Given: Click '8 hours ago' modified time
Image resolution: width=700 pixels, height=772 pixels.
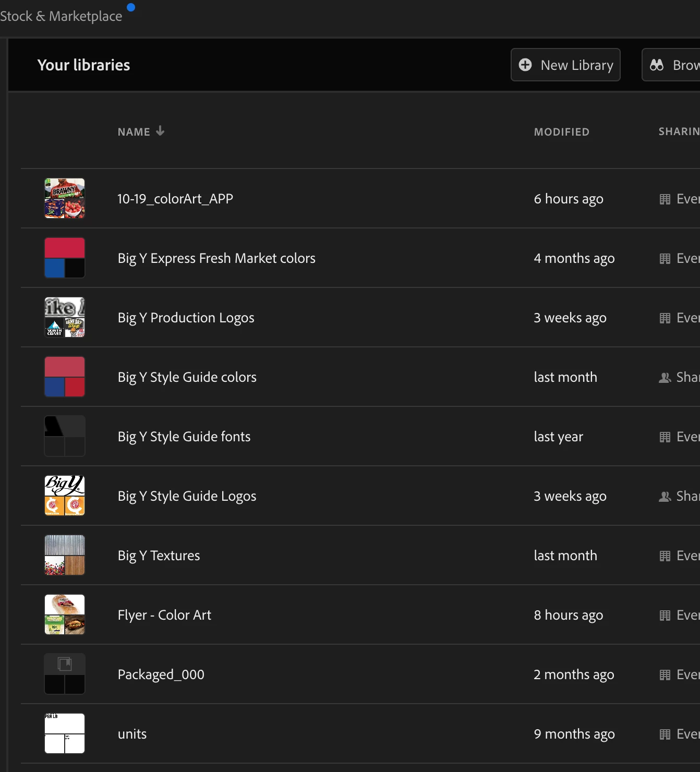Looking at the screenshot, I should click(569, 615).
